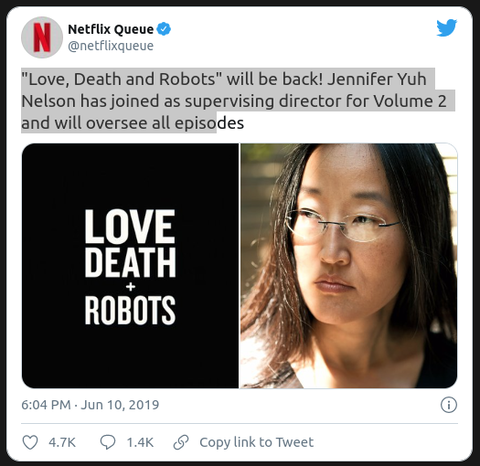Click the Jun 10, 2019 date
480x466 pixels.
pyautogui.click(x=120, y=405)
